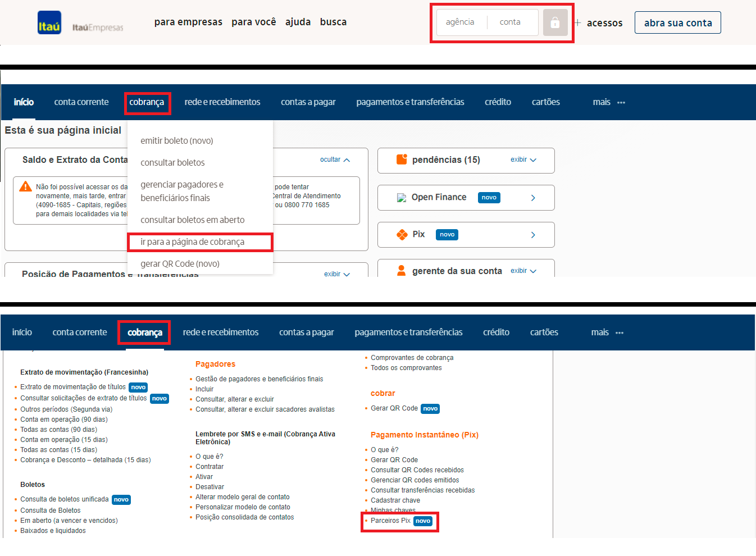
Task: Open Posição consolidada de contatos
Action: 245,517
